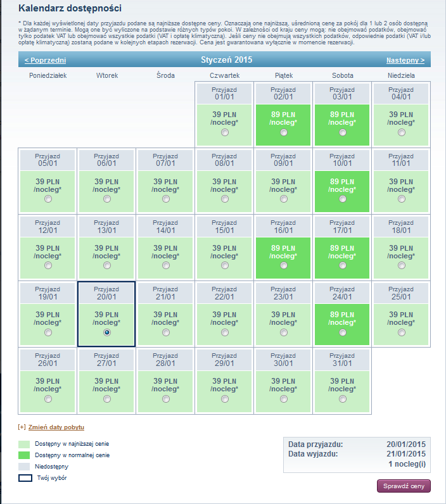This screenshot has width=446, height=504.
Task: Select arrival date 11/01 radio button
Action: pyautogui.click(x=402, y=199)
